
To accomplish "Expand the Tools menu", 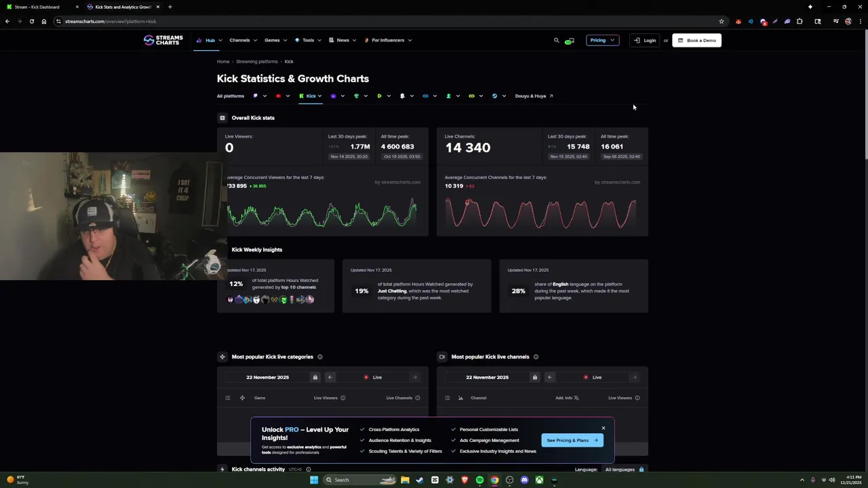I will click(308, 40).
